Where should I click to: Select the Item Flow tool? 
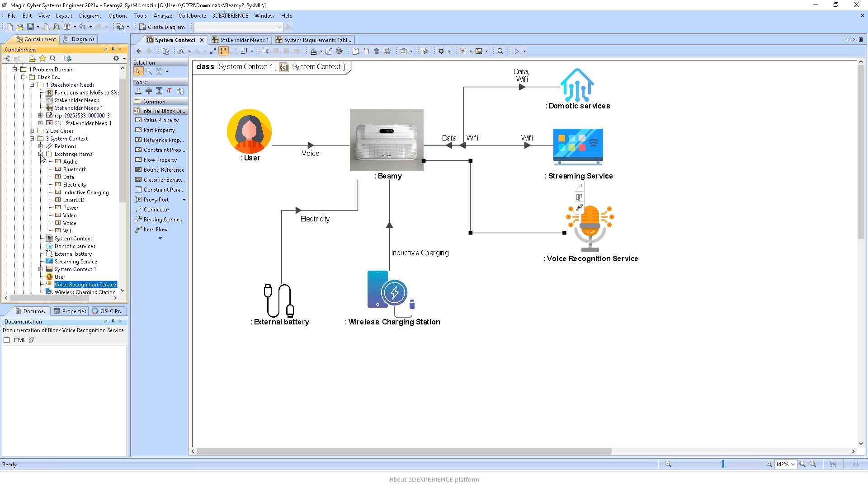tap(155, 230)
